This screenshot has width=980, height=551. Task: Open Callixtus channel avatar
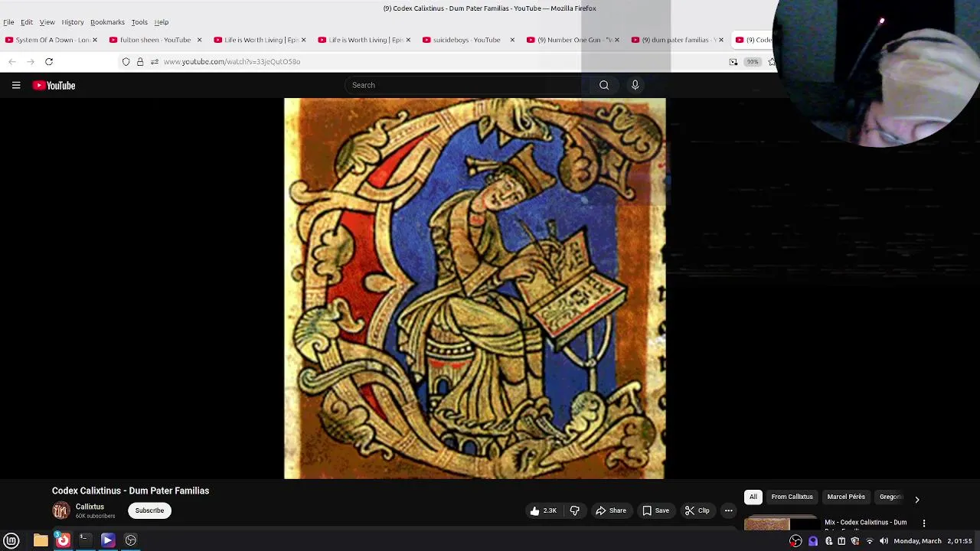pos(60,510)
